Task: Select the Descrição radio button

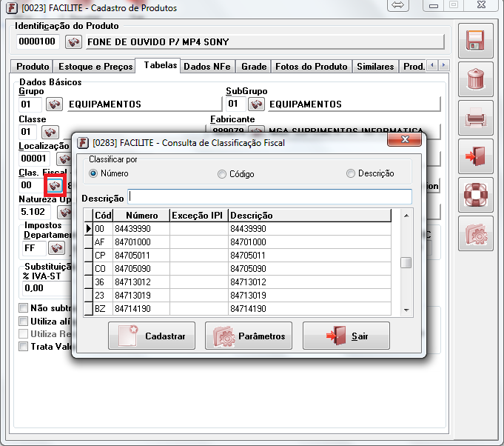Action: point(351,173)
